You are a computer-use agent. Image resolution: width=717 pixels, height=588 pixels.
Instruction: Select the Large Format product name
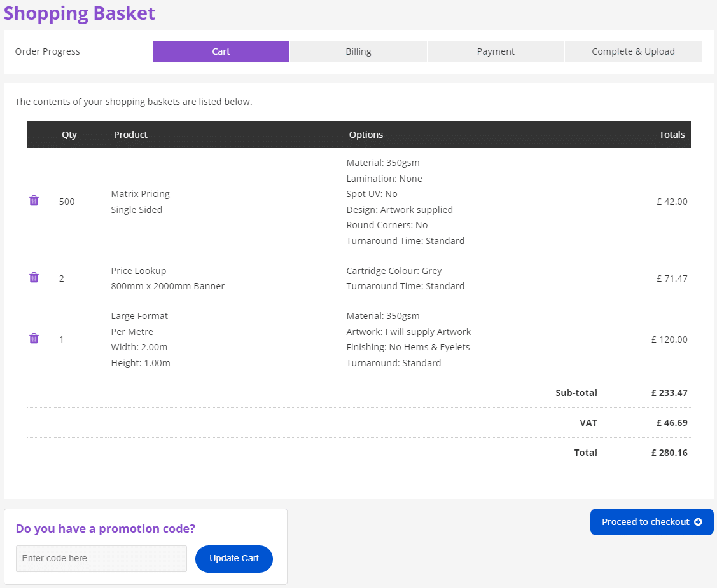pos(139,316)
